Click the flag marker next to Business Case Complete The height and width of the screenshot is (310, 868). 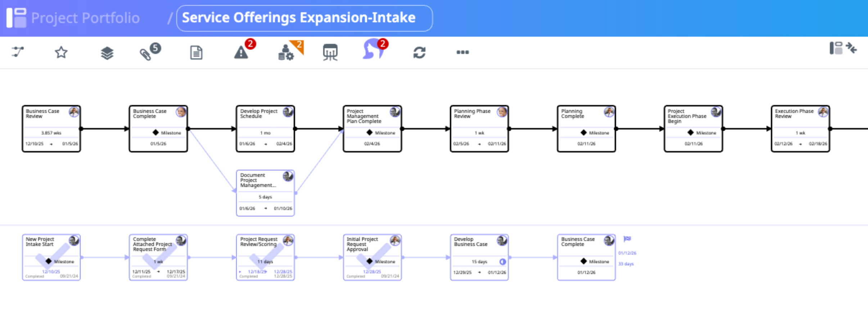pos(627,239)
